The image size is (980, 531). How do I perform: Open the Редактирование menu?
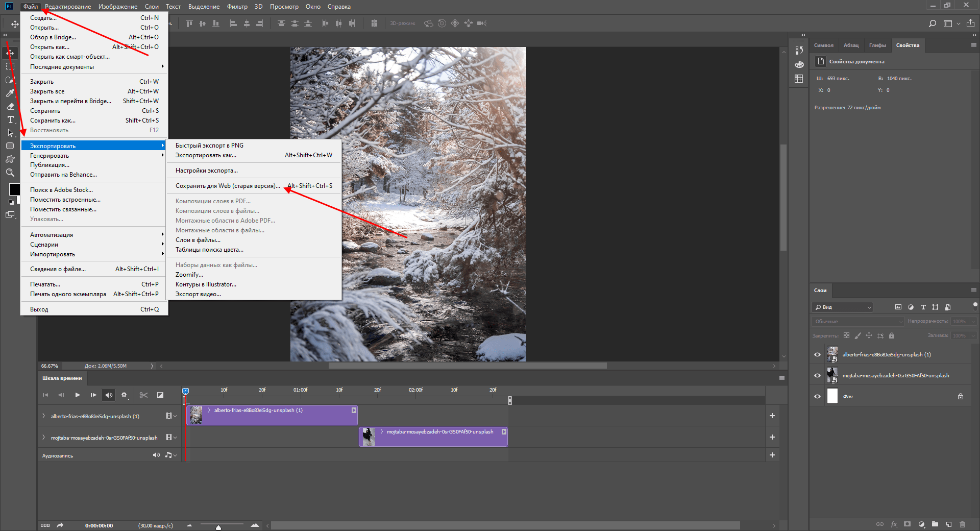[68, 7]
